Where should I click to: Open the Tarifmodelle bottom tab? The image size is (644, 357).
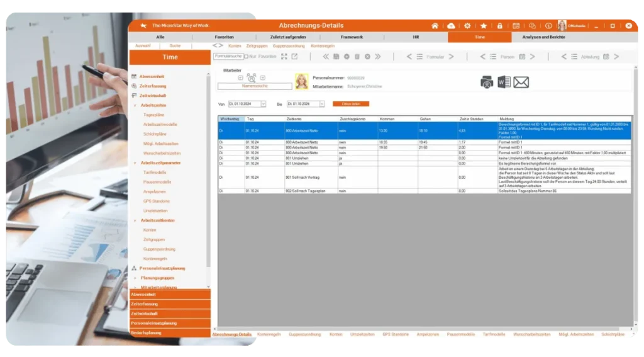[x=494, y=334]
